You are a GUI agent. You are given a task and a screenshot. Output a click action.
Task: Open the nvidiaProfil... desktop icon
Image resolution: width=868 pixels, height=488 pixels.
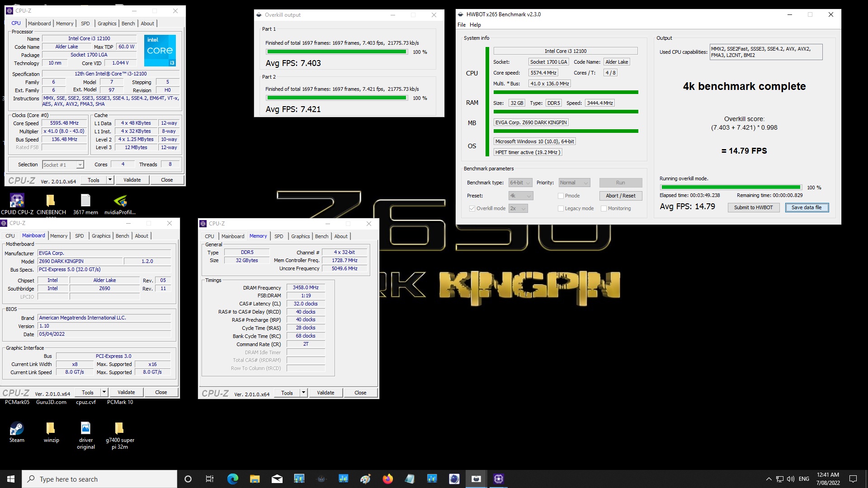(x=120, y=204)
